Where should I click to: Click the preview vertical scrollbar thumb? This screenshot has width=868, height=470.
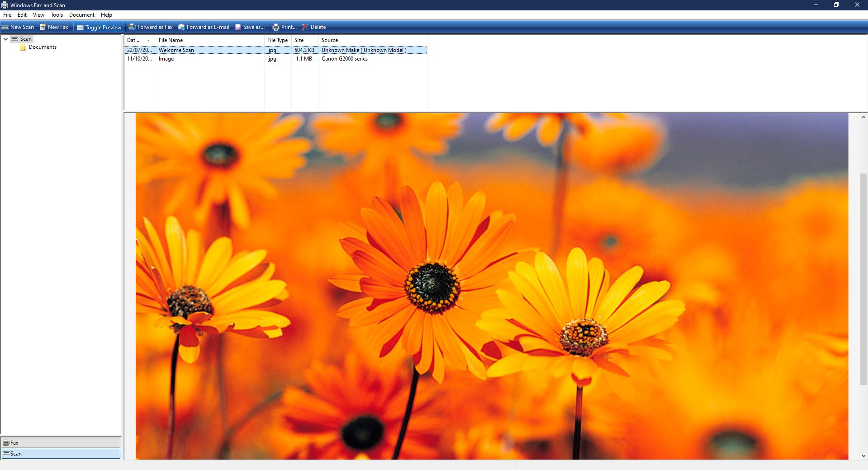point(863,278)
